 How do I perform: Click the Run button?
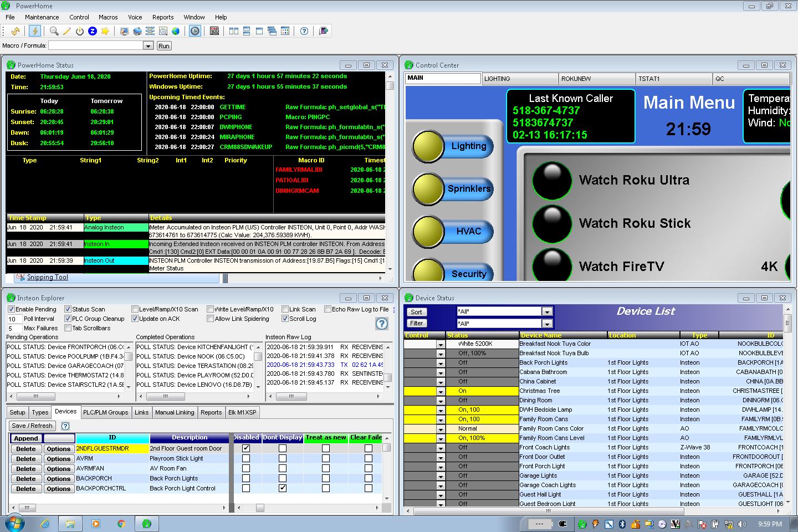coord(164,46)
